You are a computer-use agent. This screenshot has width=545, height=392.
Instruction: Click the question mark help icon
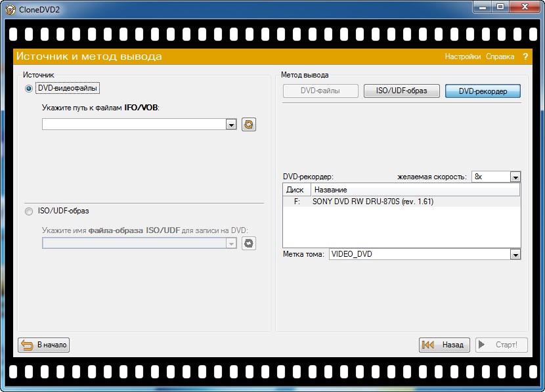click(525, 56)
